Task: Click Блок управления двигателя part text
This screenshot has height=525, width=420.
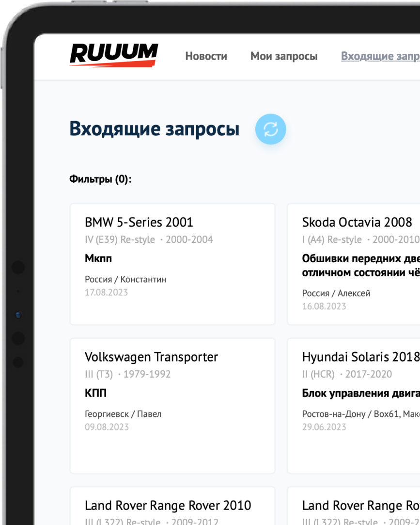Action: pos(361,394)
